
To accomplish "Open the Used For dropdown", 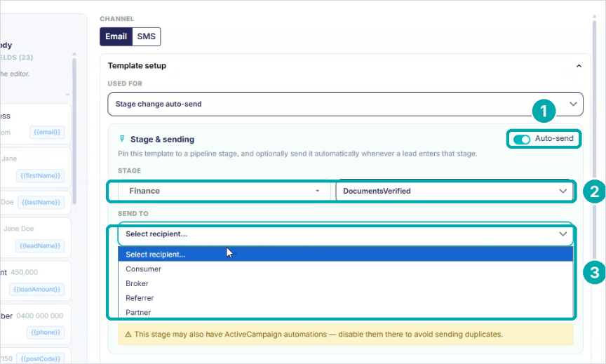I will [345, 104].
